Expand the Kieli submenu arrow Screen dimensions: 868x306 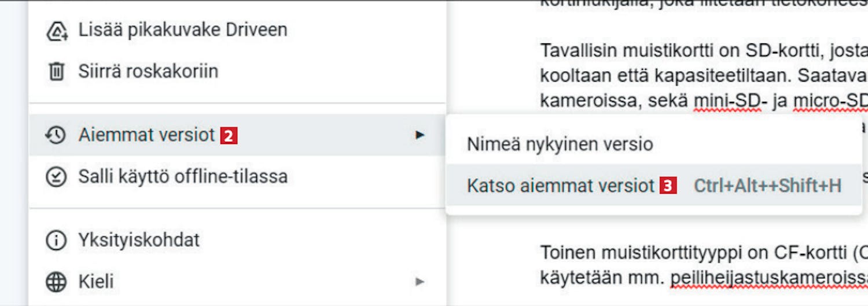click(x=420, y=282)
